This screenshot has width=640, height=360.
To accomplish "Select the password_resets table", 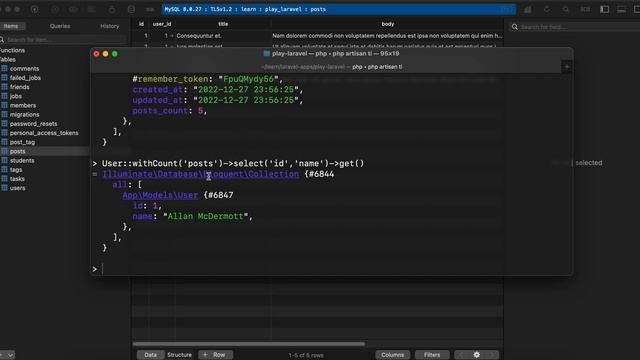I will (33, 124).
